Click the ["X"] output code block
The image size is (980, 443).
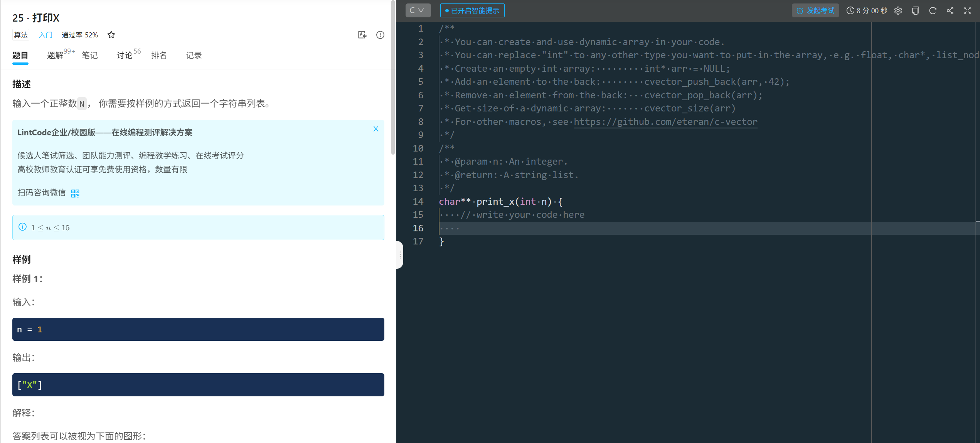[198, 385]
